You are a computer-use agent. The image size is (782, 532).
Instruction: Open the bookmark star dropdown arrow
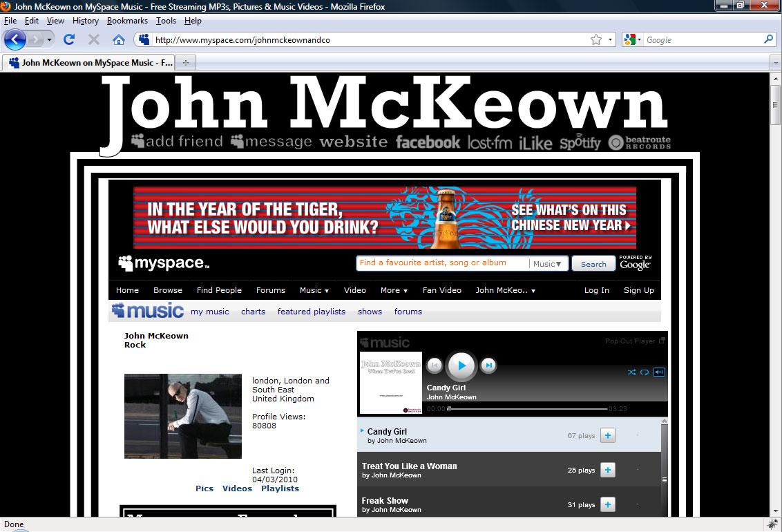(610, 40)
